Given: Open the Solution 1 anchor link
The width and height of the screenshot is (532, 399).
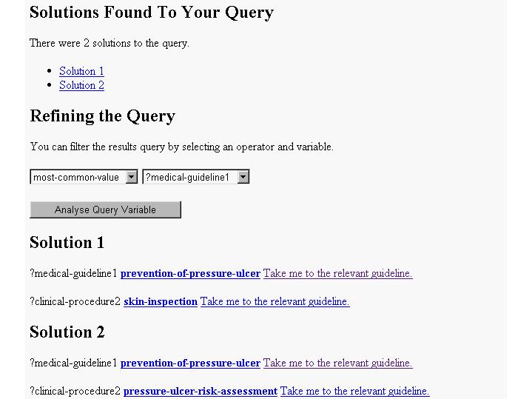Looking at the screenshot, I should 81,71.
